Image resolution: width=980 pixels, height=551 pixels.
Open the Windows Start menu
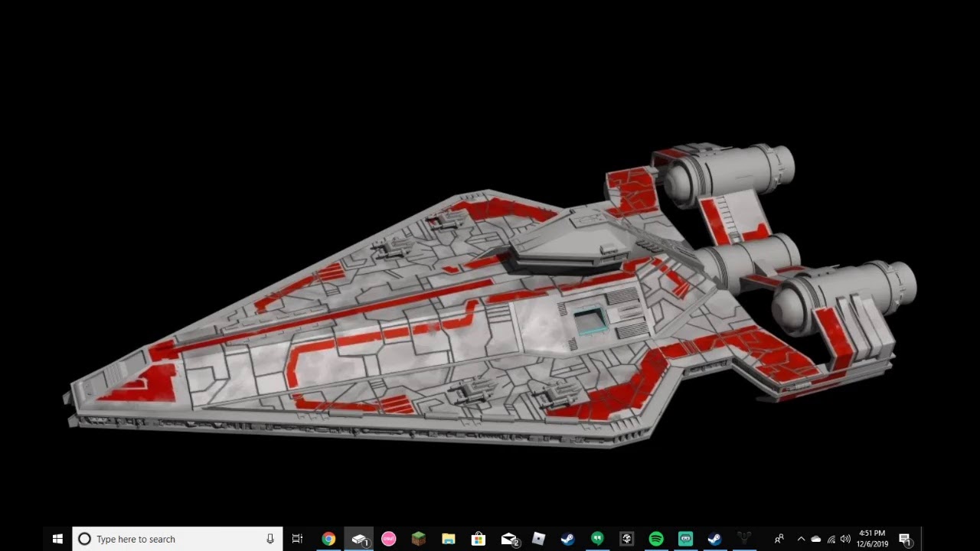coord(57,539)
